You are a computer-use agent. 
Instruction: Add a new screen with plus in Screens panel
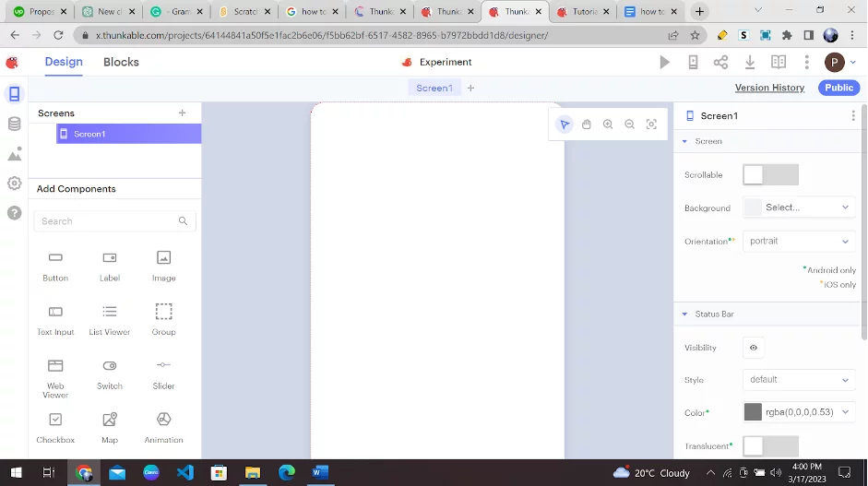[x=182, y=113]
